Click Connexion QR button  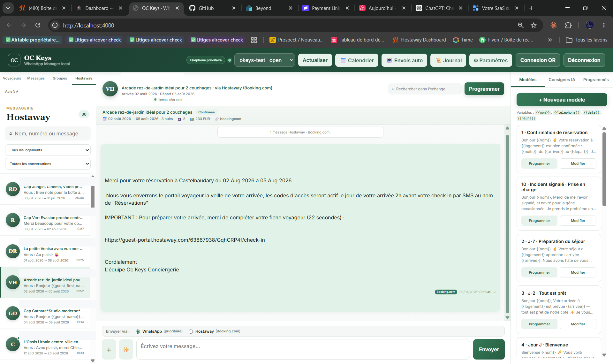point(538,60)
